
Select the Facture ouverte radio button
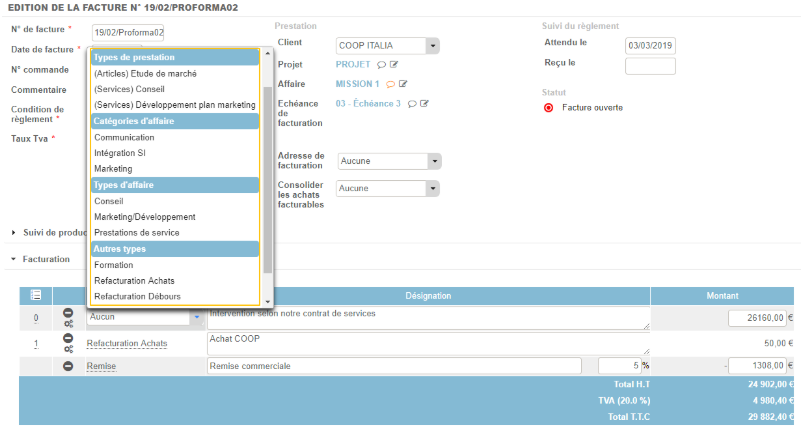pyautogui.click(x=548, y=107)
